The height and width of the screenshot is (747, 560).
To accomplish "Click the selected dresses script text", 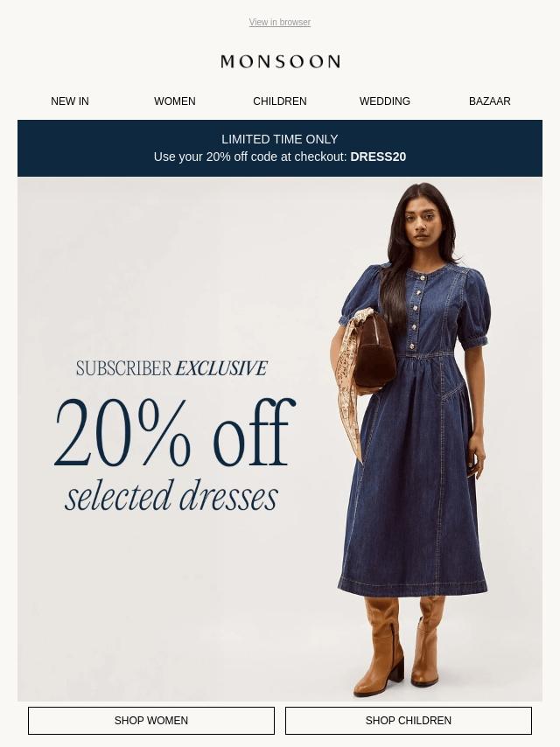I will click(171, 496).
